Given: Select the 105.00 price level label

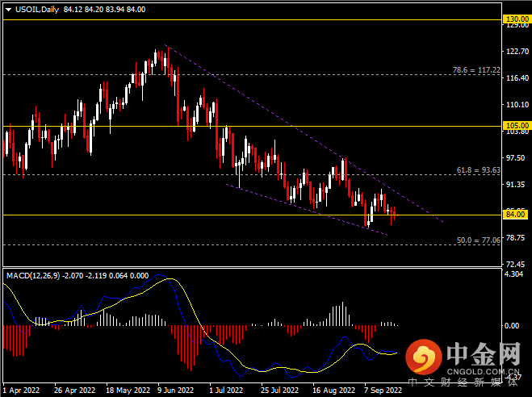Looking at the screenshot, I should (x=516, y=125).
